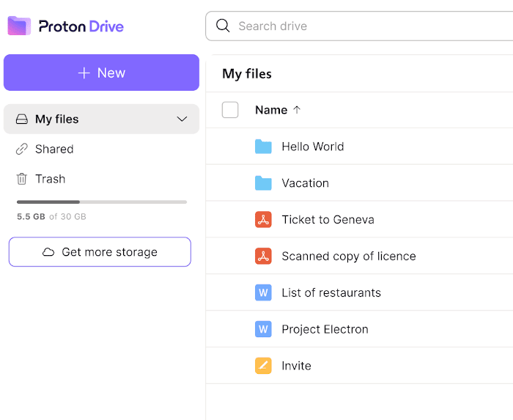Click the trash can icon

[x=22, y=179]
